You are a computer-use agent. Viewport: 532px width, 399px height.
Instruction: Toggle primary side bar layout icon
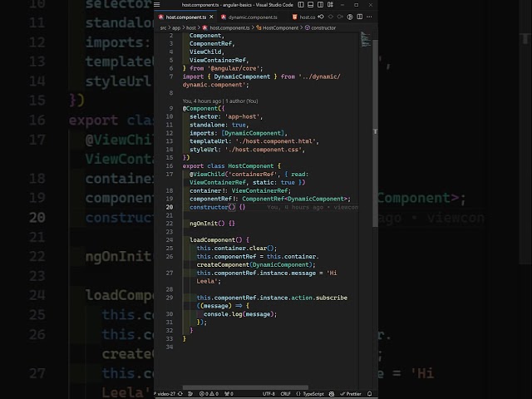click(301, 5)
